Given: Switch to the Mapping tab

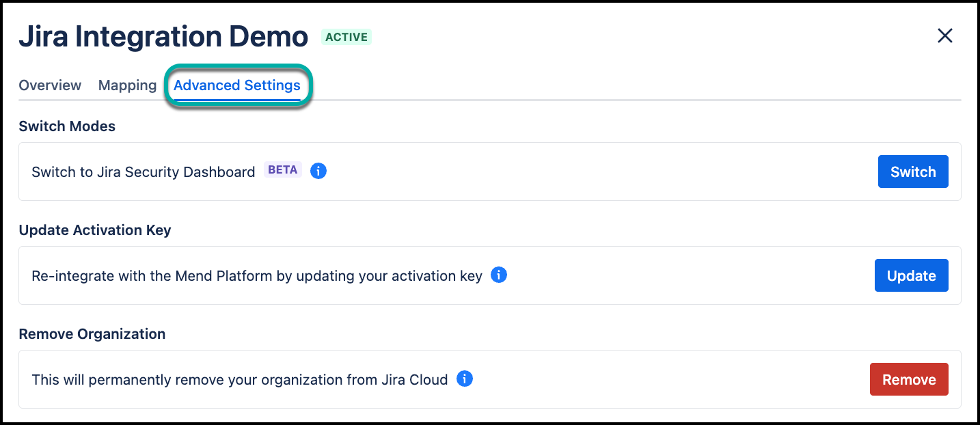Looking at the screenshot, I should 127,85.
